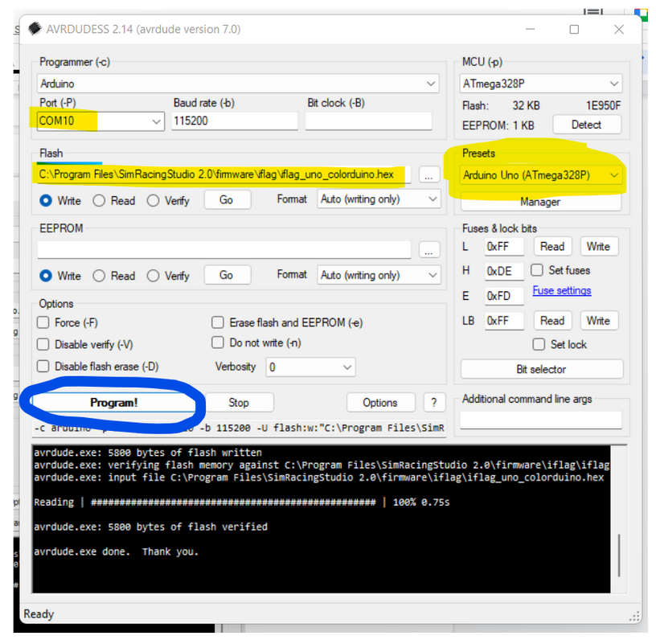The width and height of the screenshot is (656, 644).
Task: Click the Stop button
Action: [239, 403]
